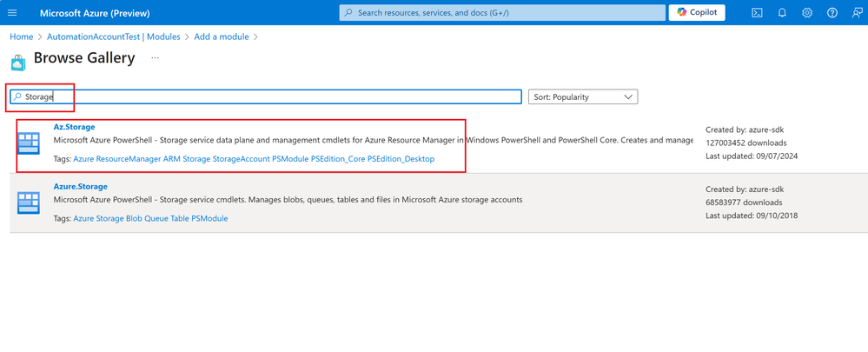Viewport: 868px width, 352px height.
Task: Open the portal hamburger menu
Action: coord(12,13)
